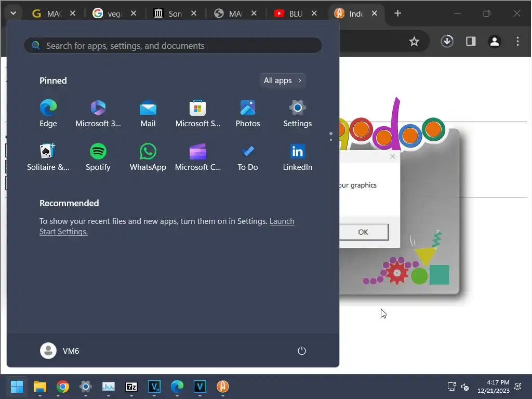The image size is (532, 399).
Task: Open File Explorer from taskbar
Action: click(x=39, y=387)
